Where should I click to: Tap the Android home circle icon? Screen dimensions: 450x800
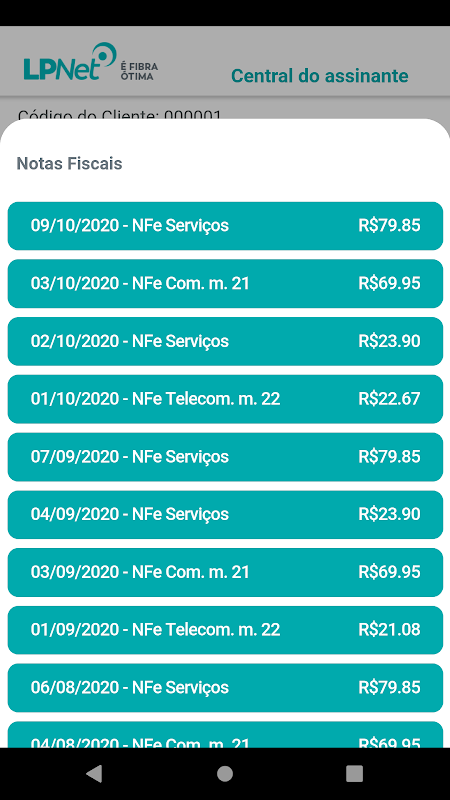[x=224, y=774]
